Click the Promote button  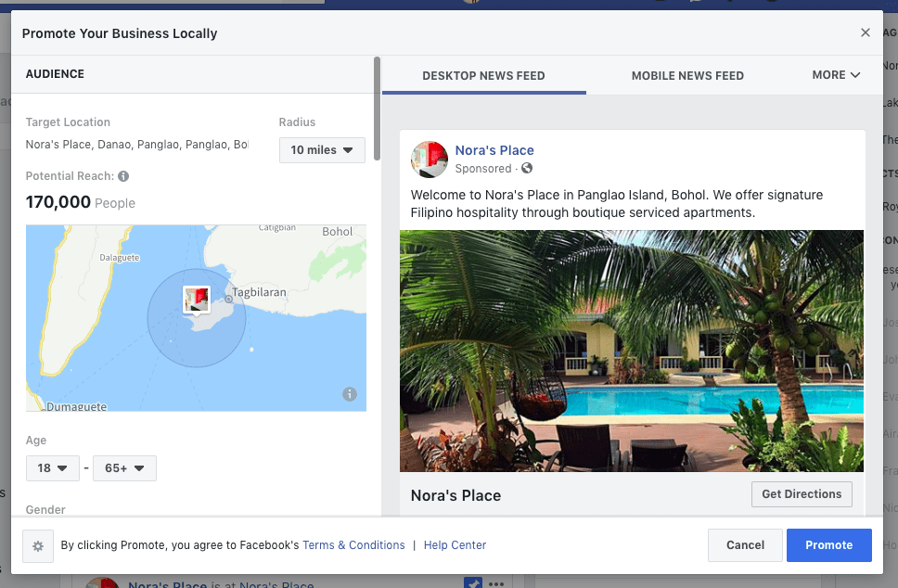pyautogui.click(x=828, y=545)
